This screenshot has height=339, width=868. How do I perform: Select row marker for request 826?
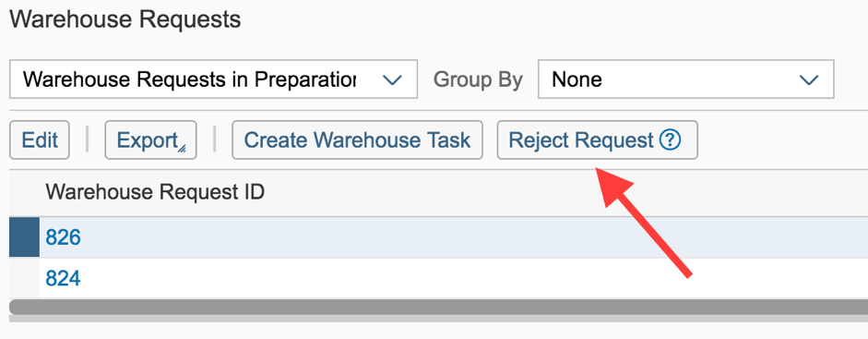point(24,237)
